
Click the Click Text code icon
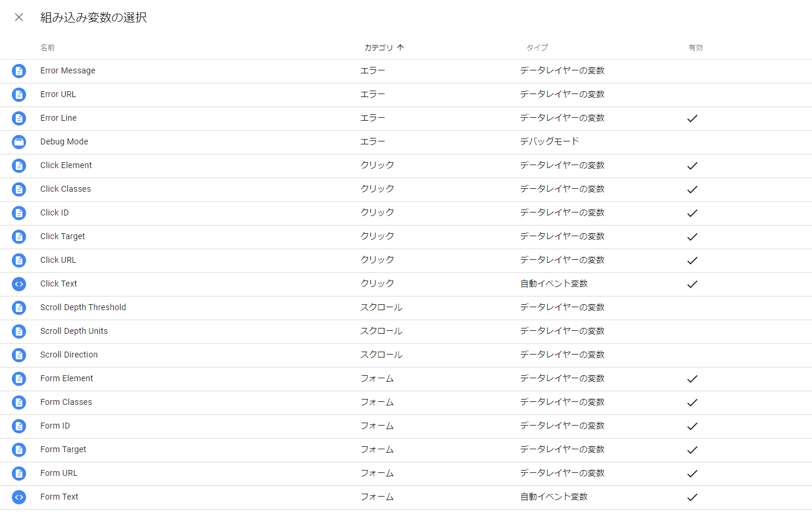pyautogui.click(x=19, y=284)
